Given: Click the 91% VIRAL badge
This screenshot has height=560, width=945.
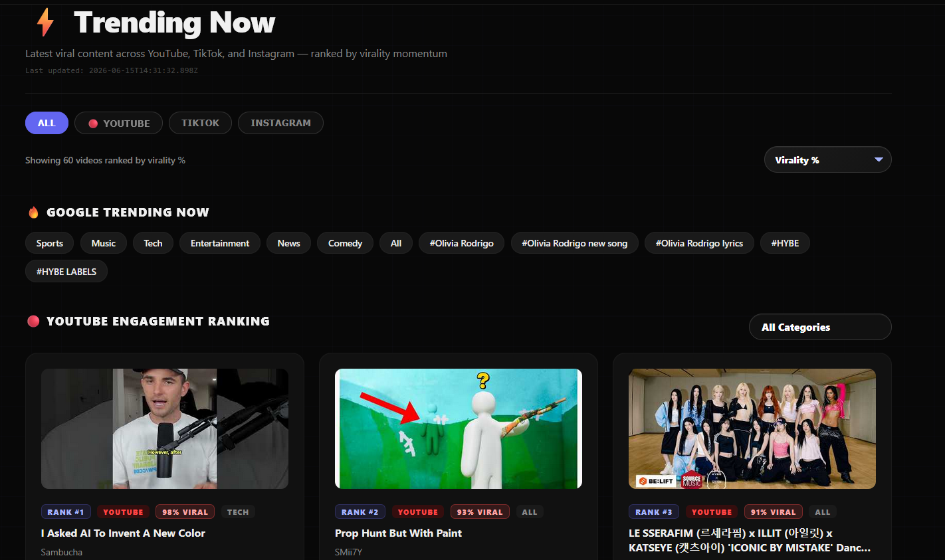Looking at the screenshot, I should pyautogui.click(x=774, y=512).
